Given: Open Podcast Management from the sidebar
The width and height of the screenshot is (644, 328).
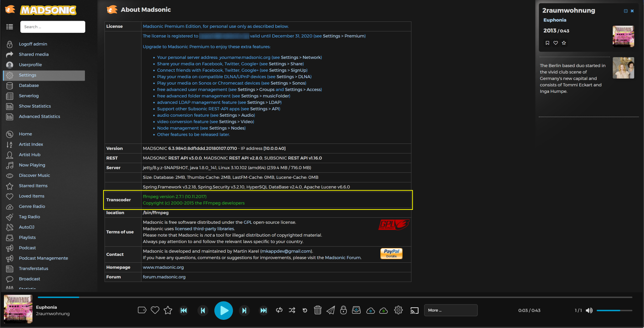Looking at the screenshot, I should coord(43,258).
